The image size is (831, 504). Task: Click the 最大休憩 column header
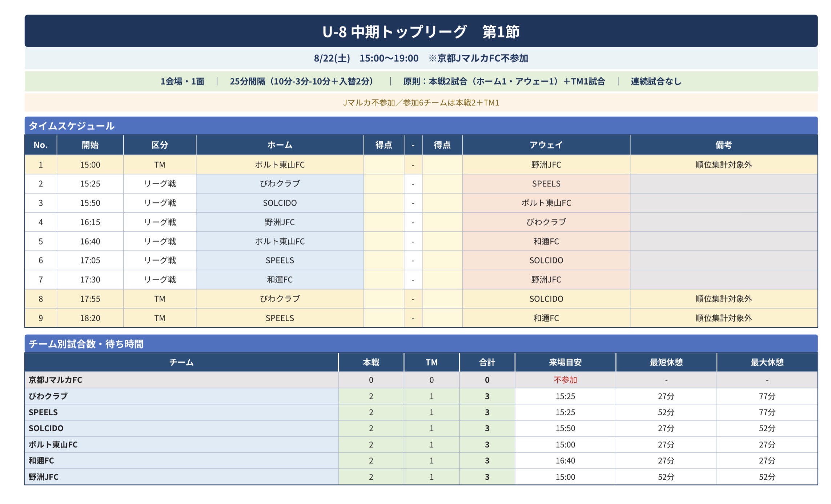[767, 362]
